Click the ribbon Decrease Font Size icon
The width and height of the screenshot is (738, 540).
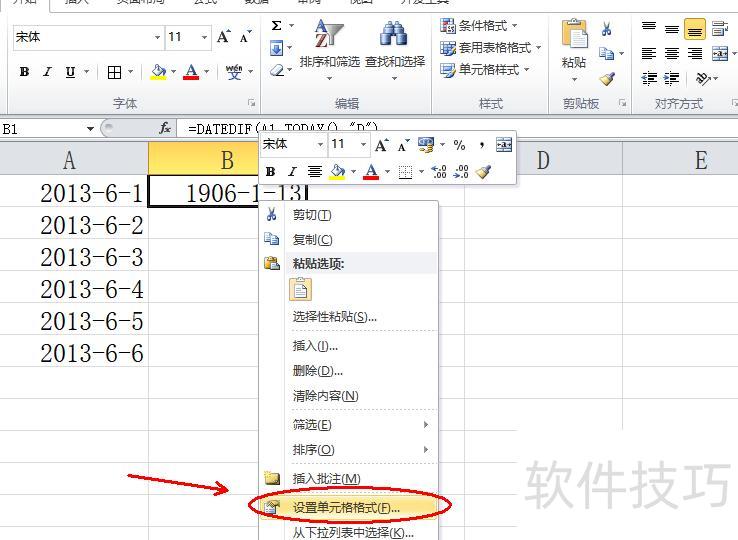(x=245, y=37)
